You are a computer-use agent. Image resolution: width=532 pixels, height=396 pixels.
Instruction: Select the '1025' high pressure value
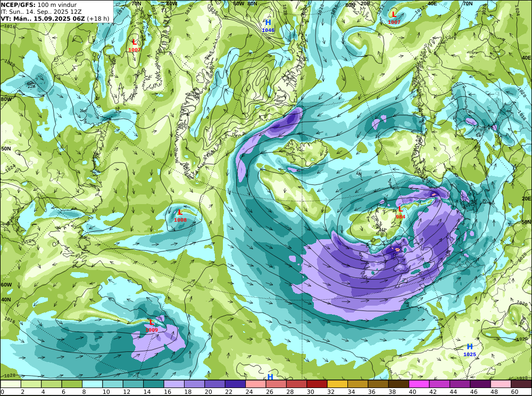tap(470, 355)
